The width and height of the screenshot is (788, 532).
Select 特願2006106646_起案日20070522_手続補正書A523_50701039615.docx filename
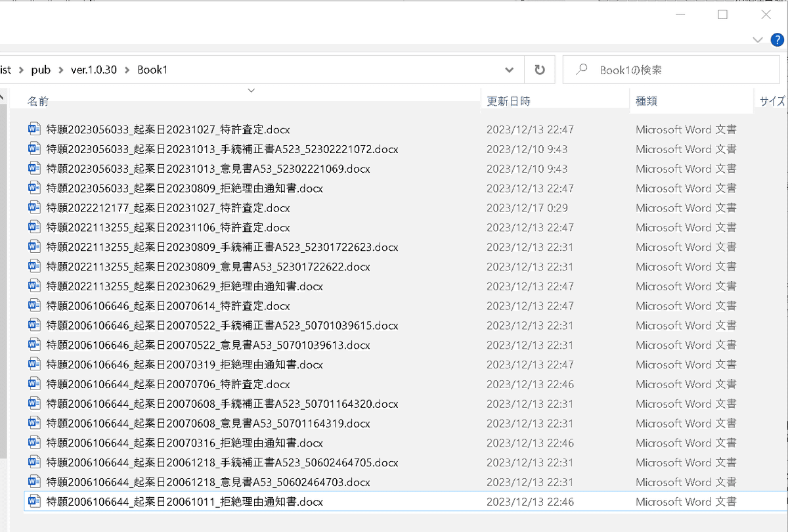(223, 325)
